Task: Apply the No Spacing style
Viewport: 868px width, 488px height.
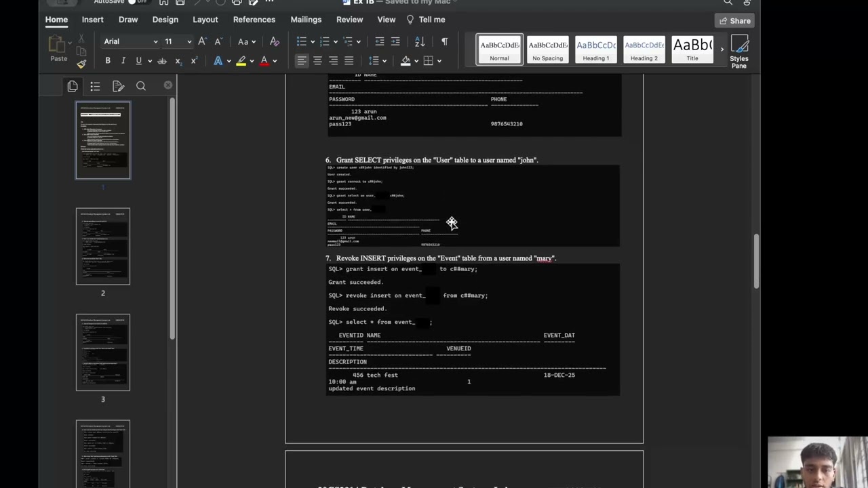Action: pos(548,49)
